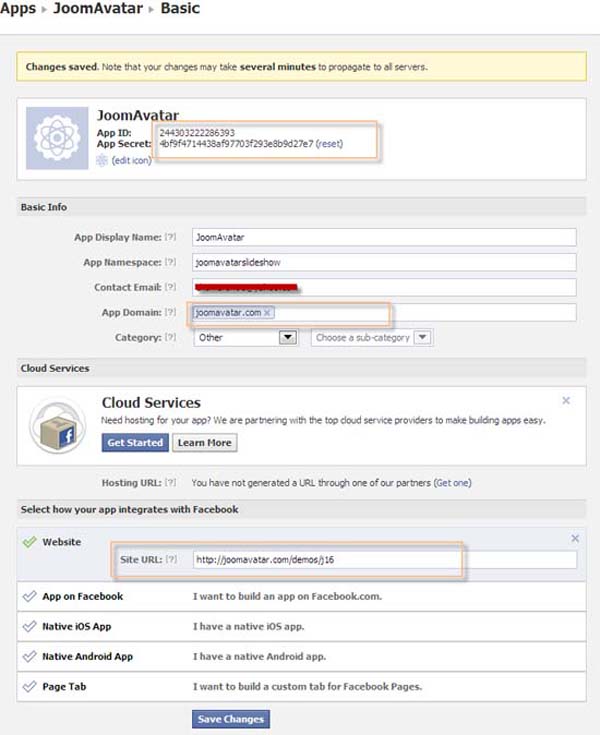Select the Native iOS App row label
The width and height of the screenshot is (600, 735).
pos(77,626)
